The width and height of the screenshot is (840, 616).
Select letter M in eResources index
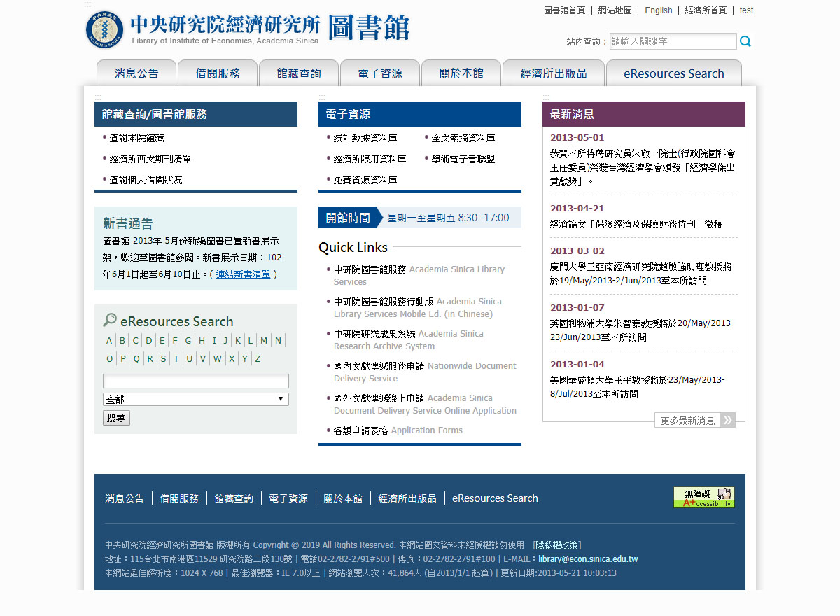[x=264, y=341]
